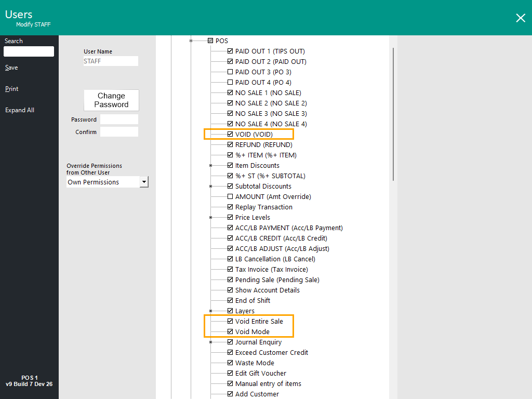
Task: Click the Search input field
Action: click(x=29, y=51)
